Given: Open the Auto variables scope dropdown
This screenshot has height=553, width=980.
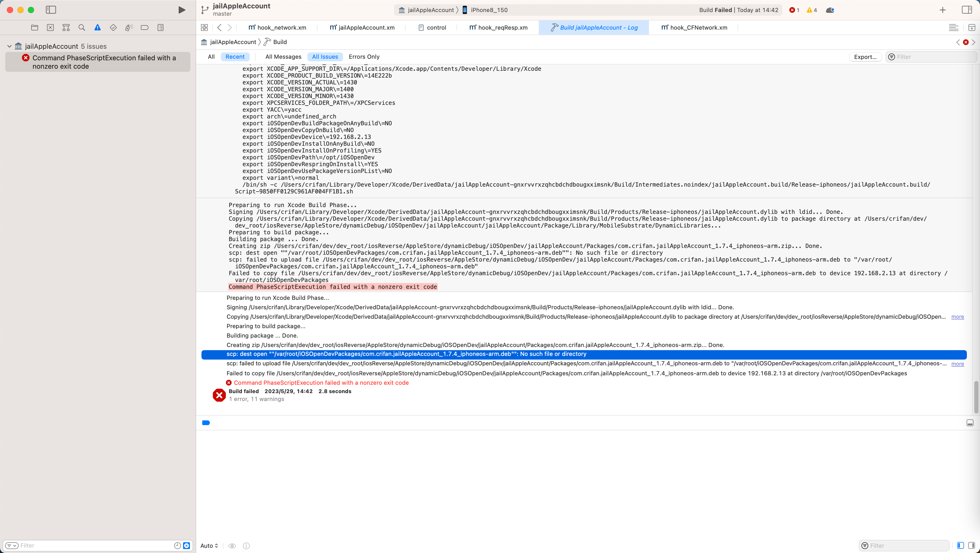Looking at the screenshot, I should pos(209,546).
